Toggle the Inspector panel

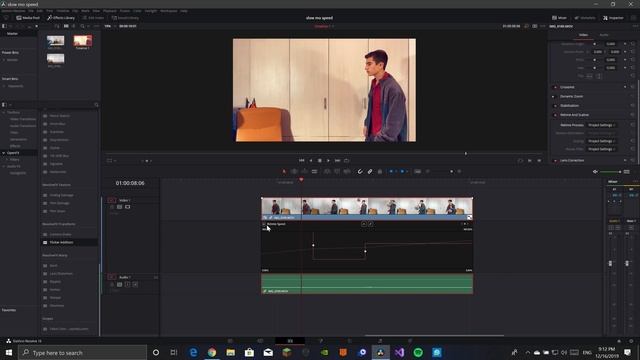coord(613,18)
